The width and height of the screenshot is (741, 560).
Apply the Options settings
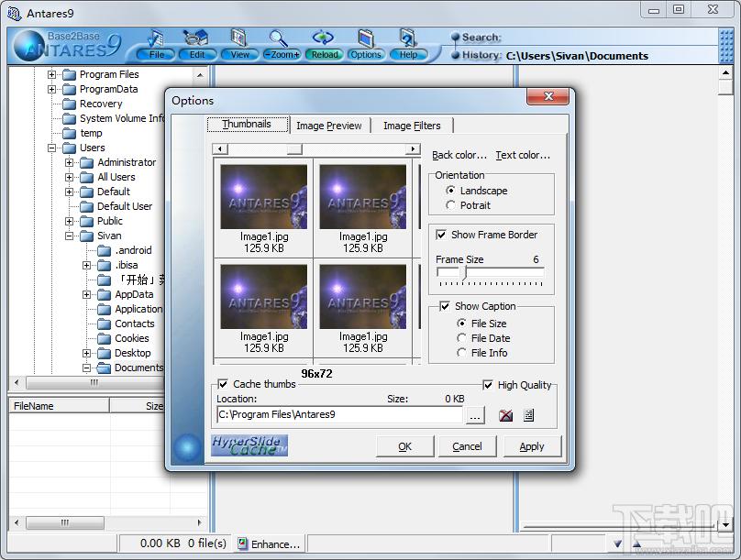coord(532,446)
